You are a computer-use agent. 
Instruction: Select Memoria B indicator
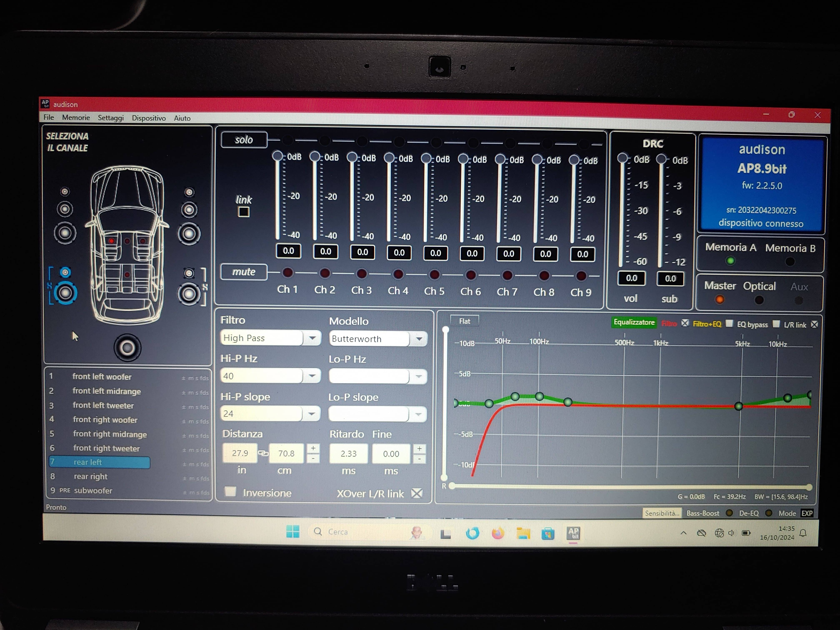click(x=790, y=261)
